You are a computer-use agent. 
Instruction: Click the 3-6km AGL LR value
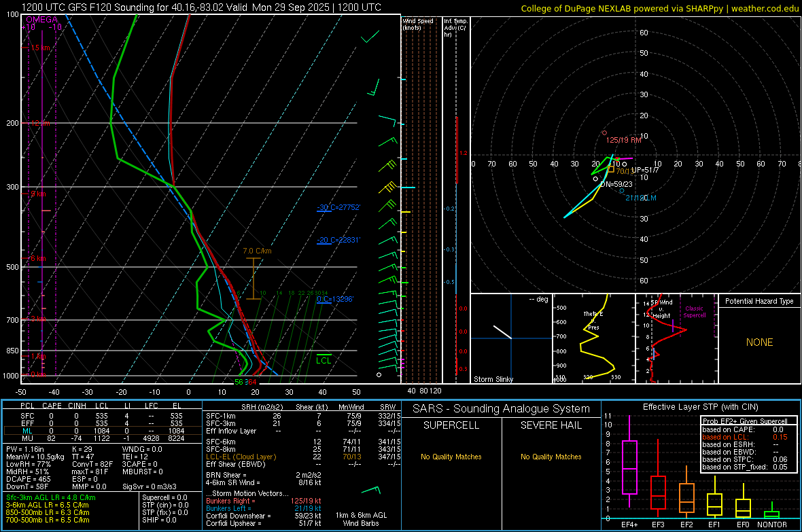48,504
